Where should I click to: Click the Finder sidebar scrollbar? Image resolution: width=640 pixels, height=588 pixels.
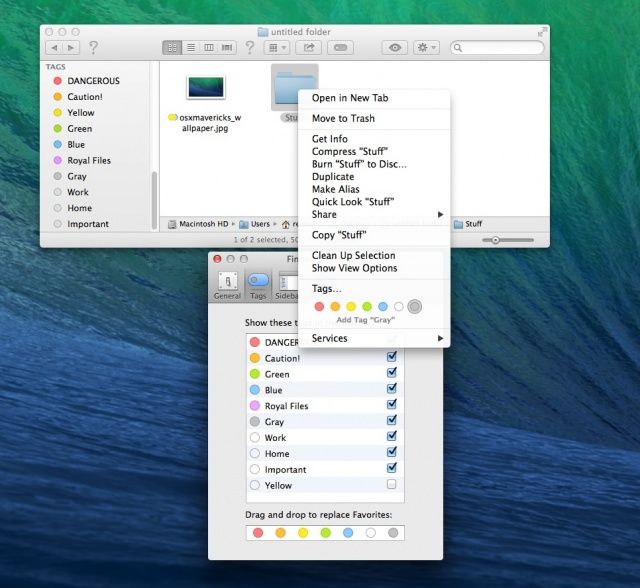[154, 200]
